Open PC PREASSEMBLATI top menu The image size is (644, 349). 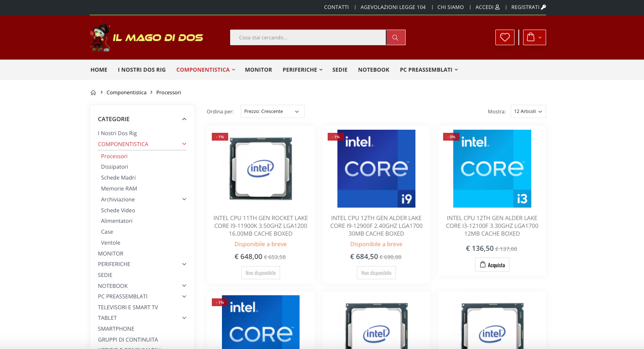click(x=429, y=70)
